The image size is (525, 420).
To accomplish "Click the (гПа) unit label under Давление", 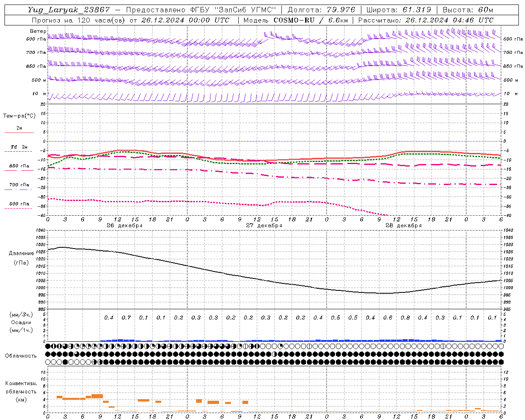I will pos(21,262).
